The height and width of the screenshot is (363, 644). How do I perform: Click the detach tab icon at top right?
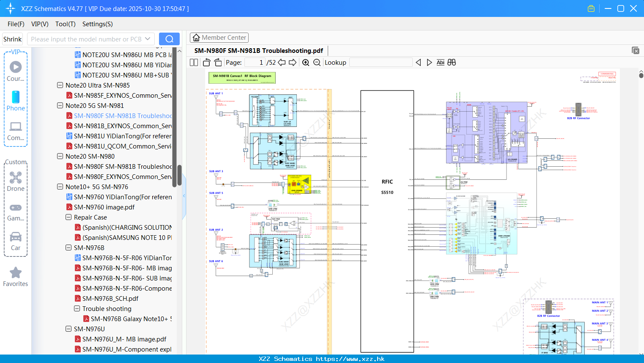click(x=636, y=50)
